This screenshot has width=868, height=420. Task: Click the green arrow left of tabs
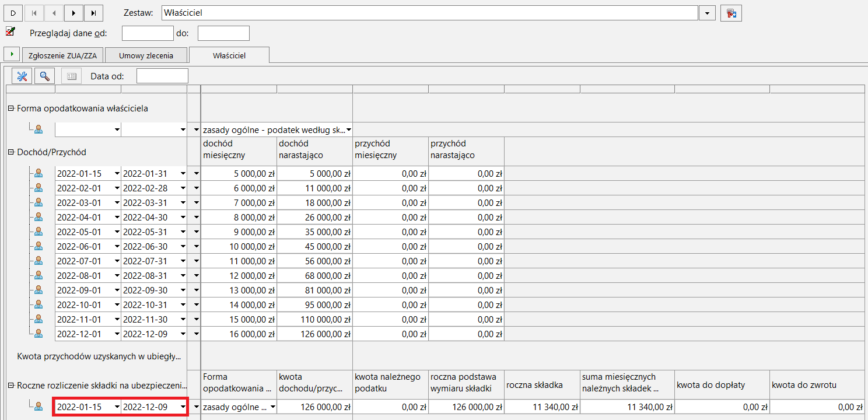tap(12, 54)
